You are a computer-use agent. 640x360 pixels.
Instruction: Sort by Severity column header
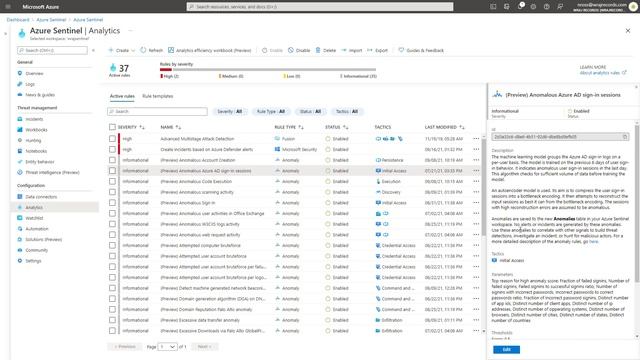pos(131,127)
